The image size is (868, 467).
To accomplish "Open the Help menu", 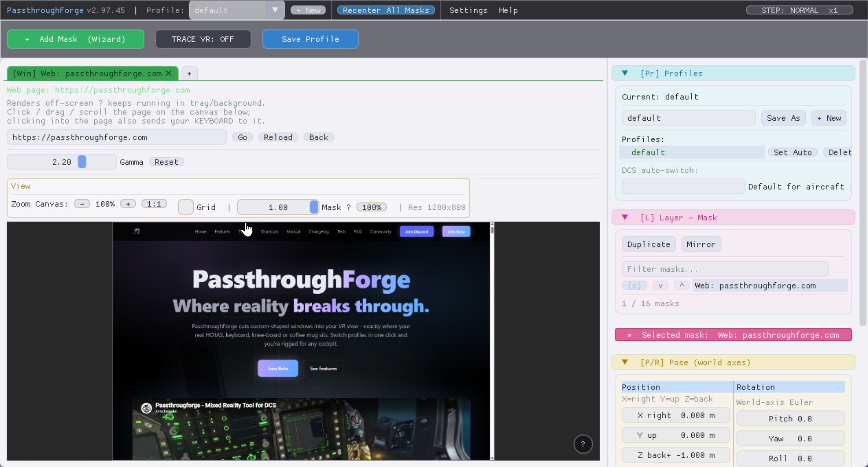I will 508,10.
